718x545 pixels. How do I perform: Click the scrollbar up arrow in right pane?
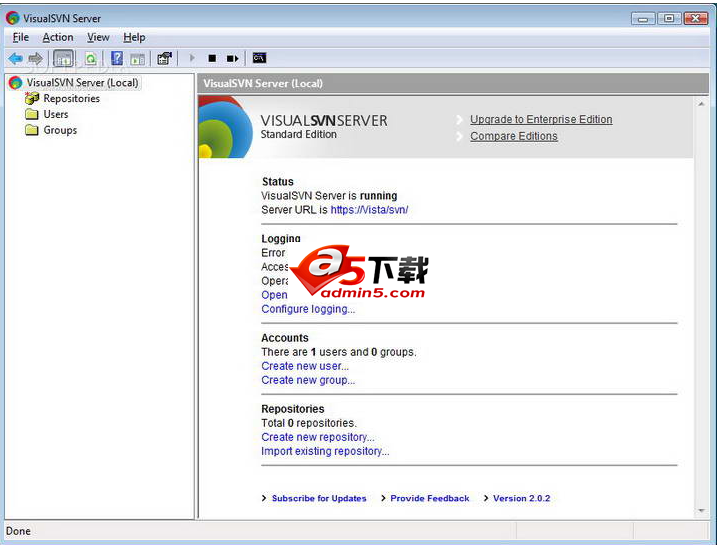701,104
